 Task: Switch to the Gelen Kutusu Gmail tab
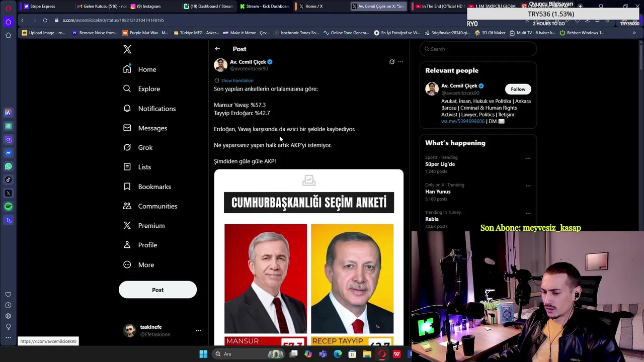[101, 6]
